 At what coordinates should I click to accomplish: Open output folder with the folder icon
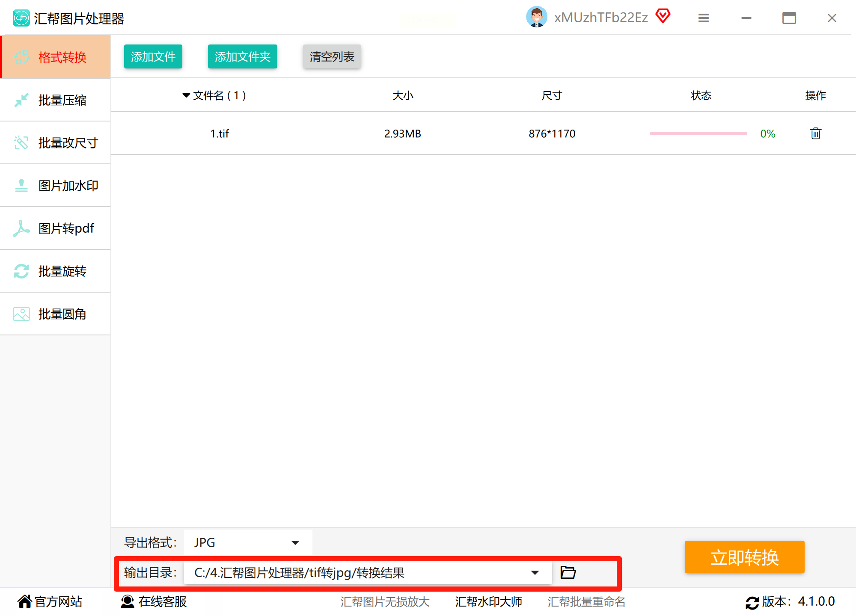[x=568, y=572]
